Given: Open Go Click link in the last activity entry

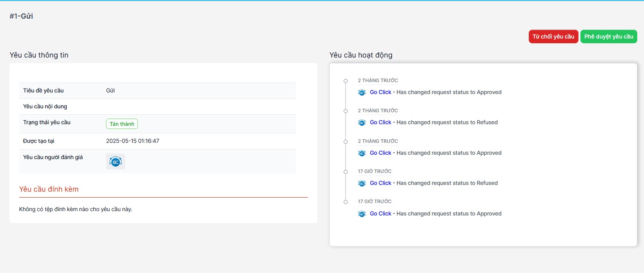Looking at the screenshot, I should [380, 213].
